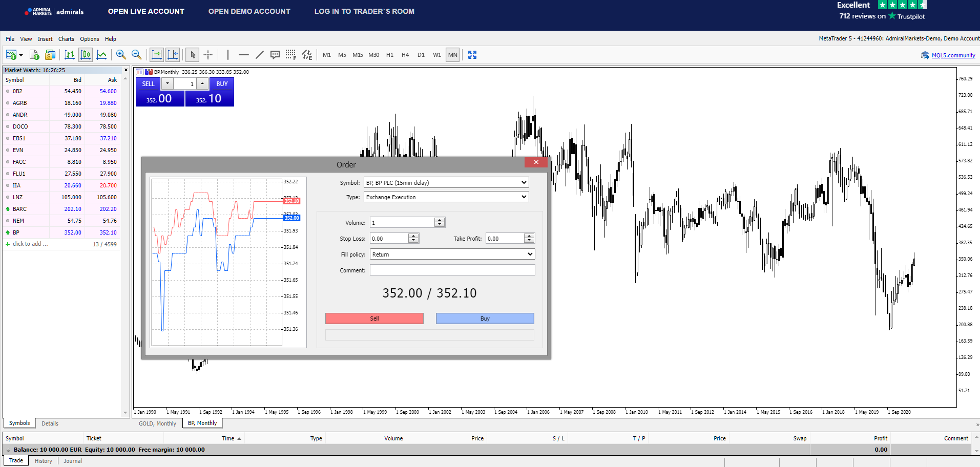
Task: Select the Details tab in Market Watch
Action: tap(50, 423)
